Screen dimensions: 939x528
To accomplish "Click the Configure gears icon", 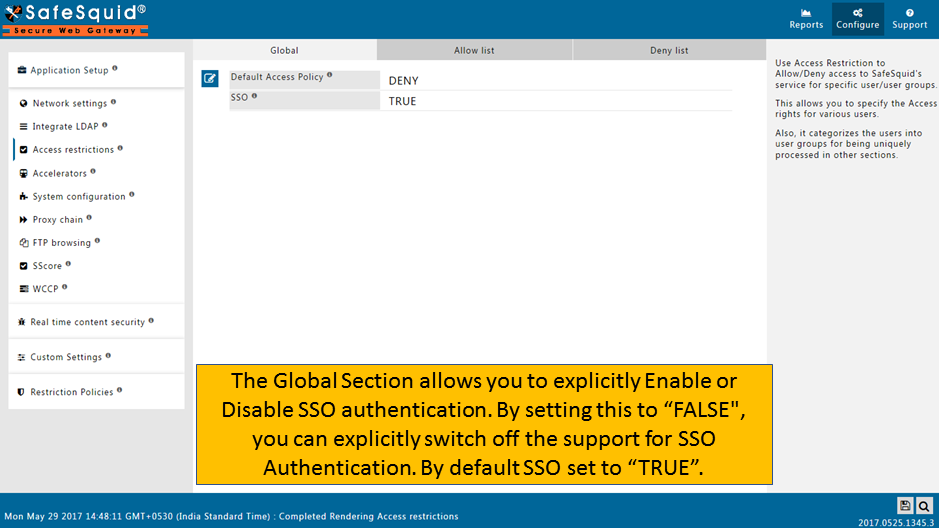I will [x=858, y=13].
